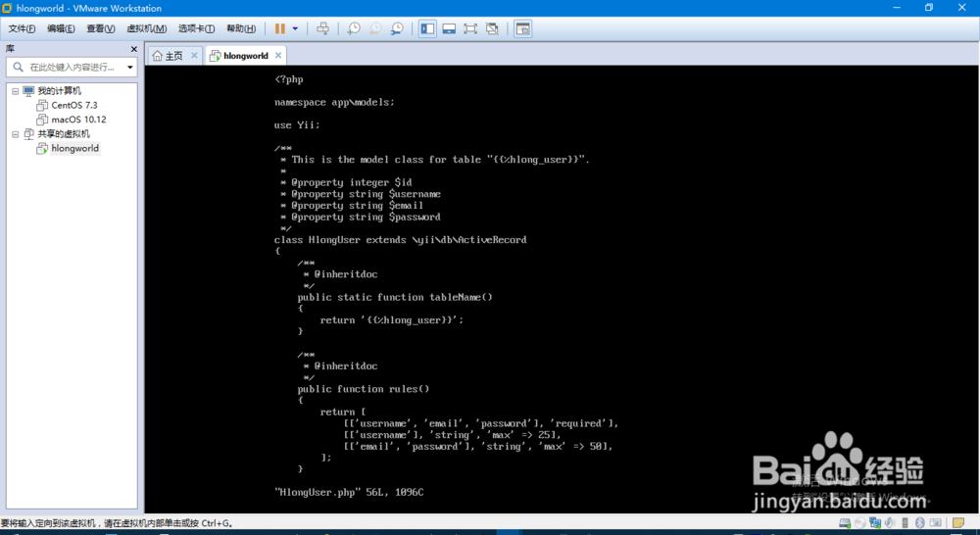
Task: Click the USB phone device status icon
Action: [905, 523]
